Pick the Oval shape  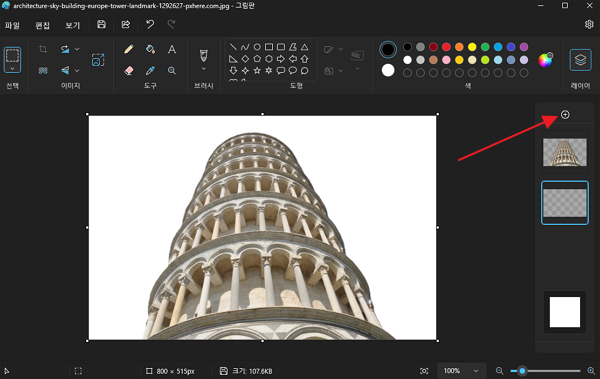(257, 47)
